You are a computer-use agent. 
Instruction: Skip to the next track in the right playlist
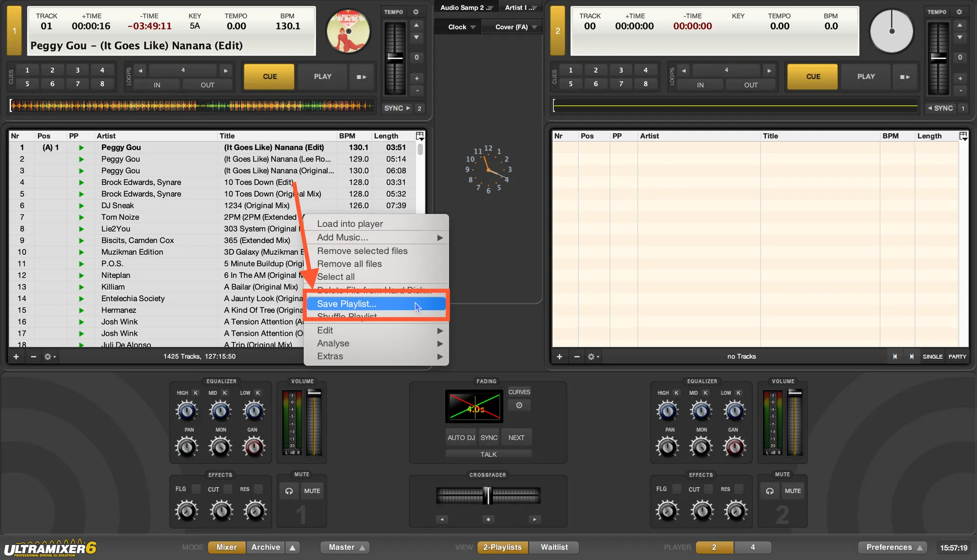coord(911,357)
